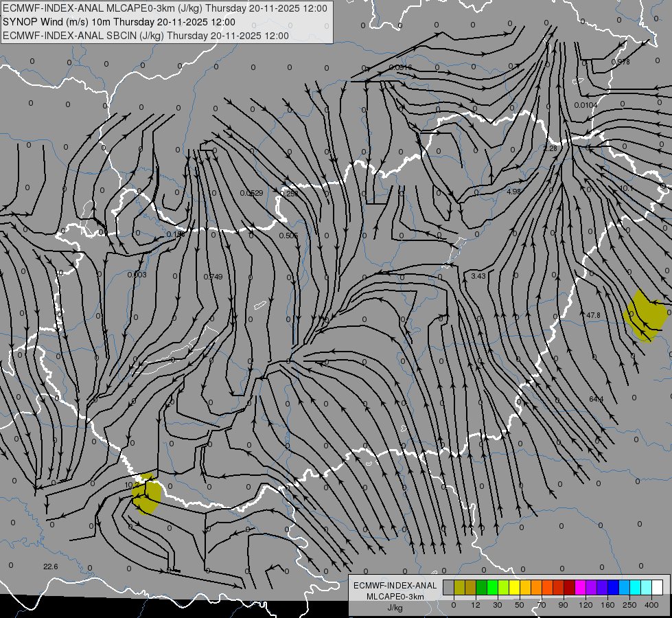Viewport: 672px width, 618px height.
Task: Click the legend scale value '30'
Action: [498, 605]
